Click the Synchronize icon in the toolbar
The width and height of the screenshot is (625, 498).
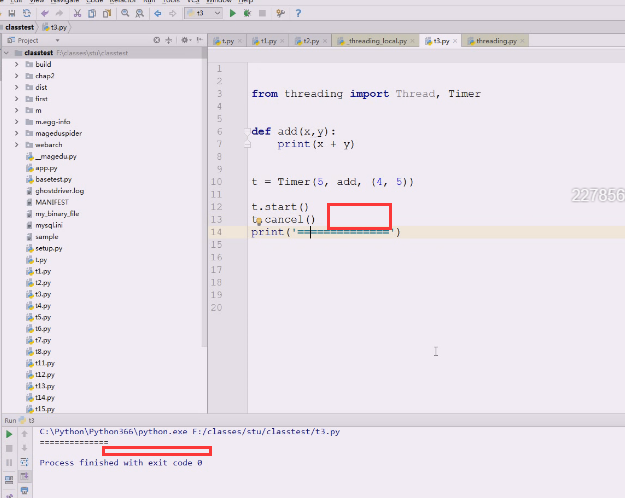click(x=27, y=14)
